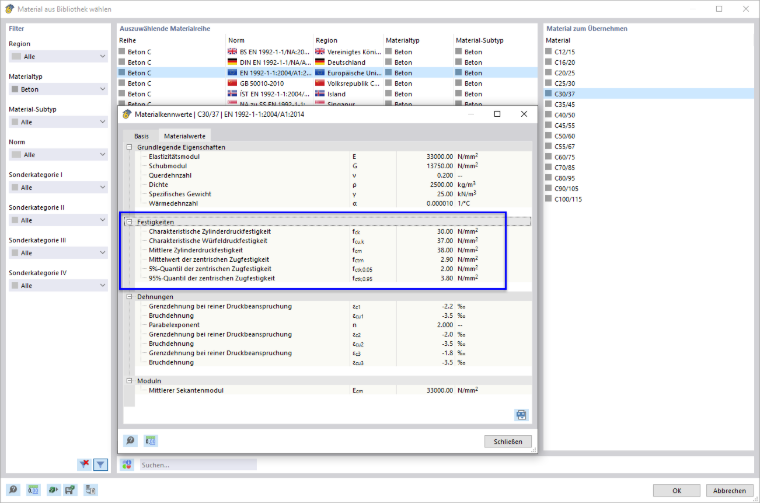Open the Sonderkategorie I dropdown
This screenshot has height=503, width=760.
coord(58,188)
